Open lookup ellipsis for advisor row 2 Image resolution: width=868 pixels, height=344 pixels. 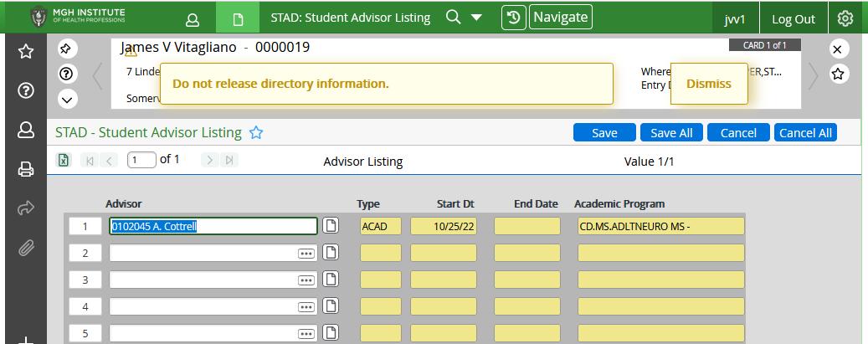click(x=306, y=254)
